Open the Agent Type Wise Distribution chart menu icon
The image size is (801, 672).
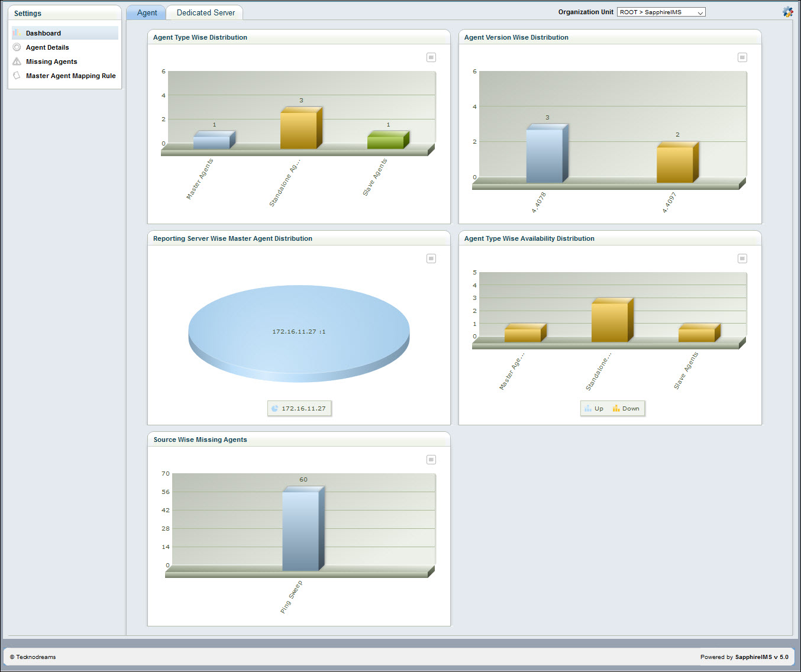click(x=431, y=57)
